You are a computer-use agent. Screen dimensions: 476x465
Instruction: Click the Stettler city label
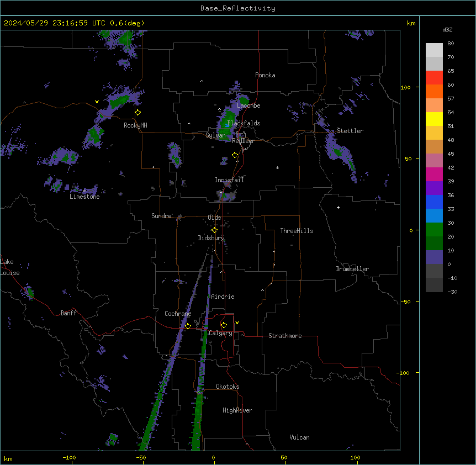350,131
